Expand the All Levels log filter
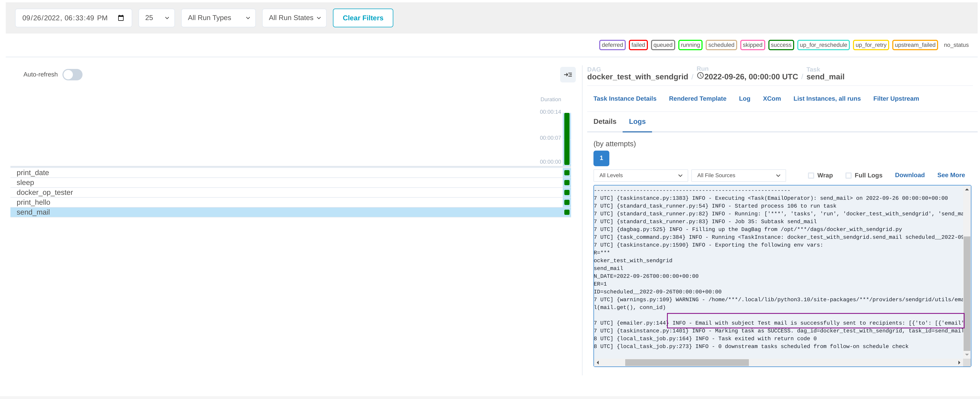The width and height of the screenshot is (980, 399). point(640,175)
